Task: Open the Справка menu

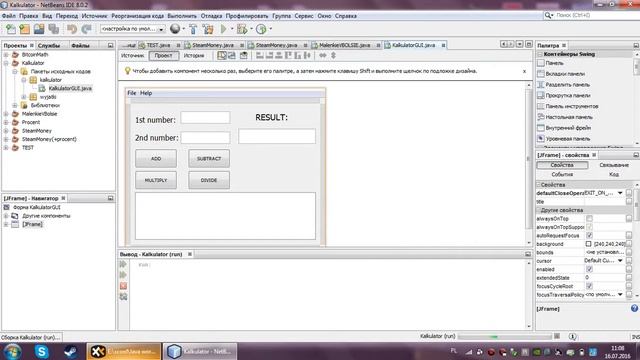Action: pos(346,16)
